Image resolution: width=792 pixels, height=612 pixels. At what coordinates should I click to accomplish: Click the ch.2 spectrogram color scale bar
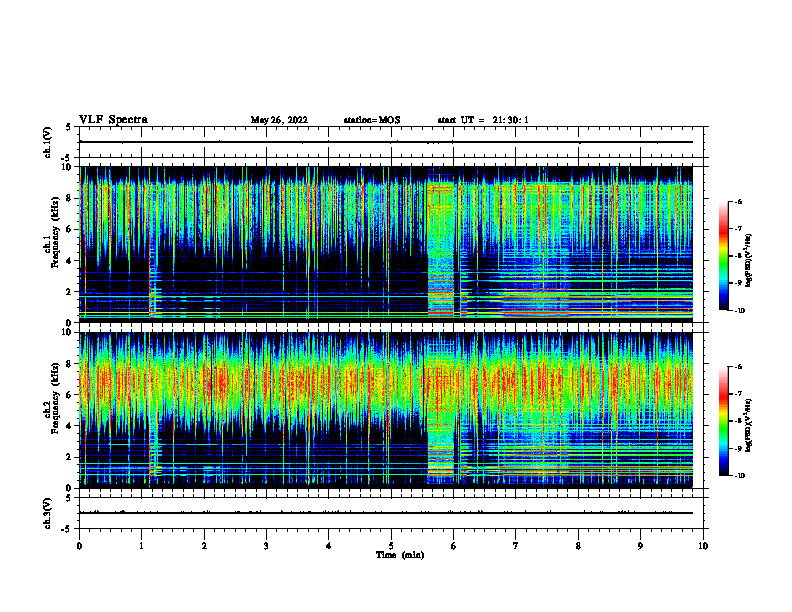723,421
